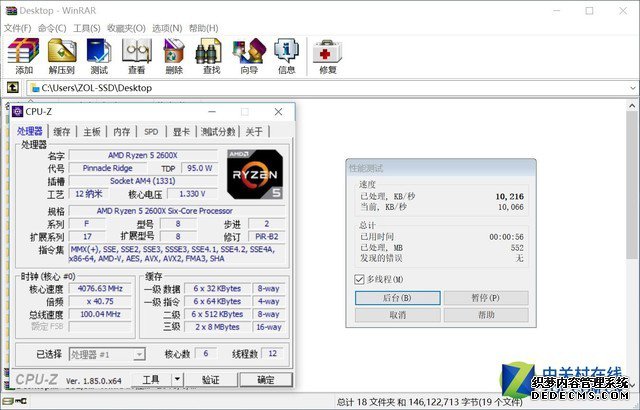Click the processed speed 10,216 value
This screenshot has height=410, width=640.
click(x=509, y=197)
